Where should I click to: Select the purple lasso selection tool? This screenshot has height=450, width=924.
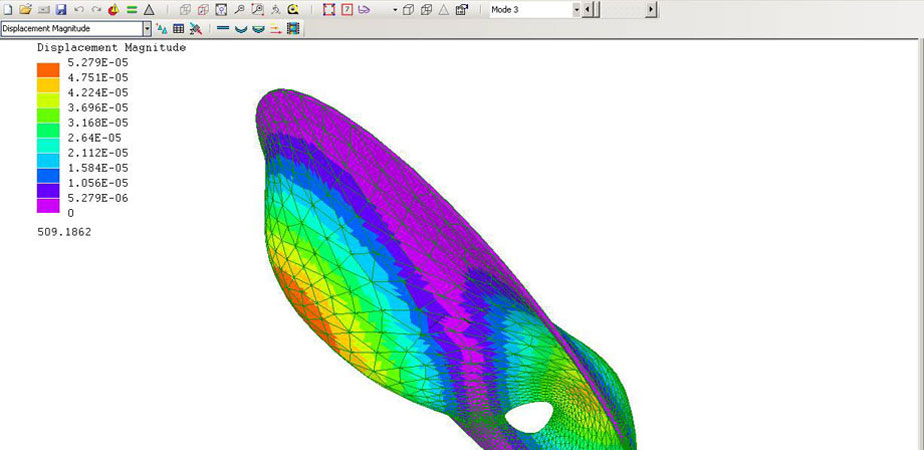pos(364,9)
